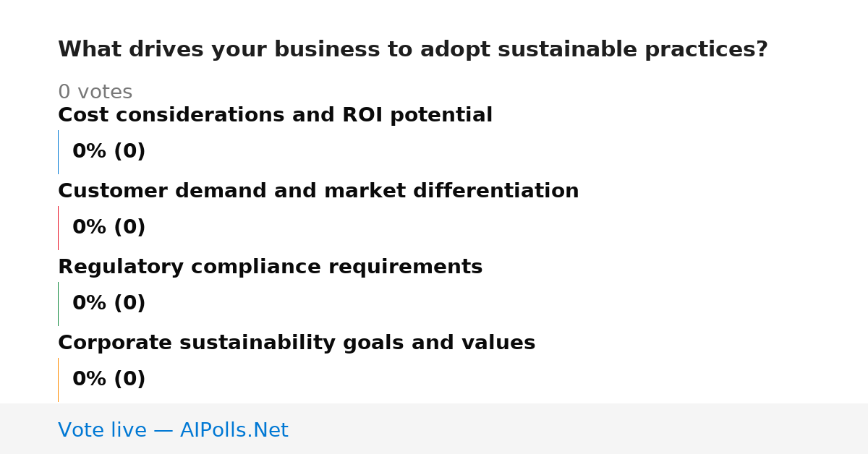Click the 0% (0) result for Regulatory compliance
Viewport: 868px width, 454px height.
(x=109, y=304)
